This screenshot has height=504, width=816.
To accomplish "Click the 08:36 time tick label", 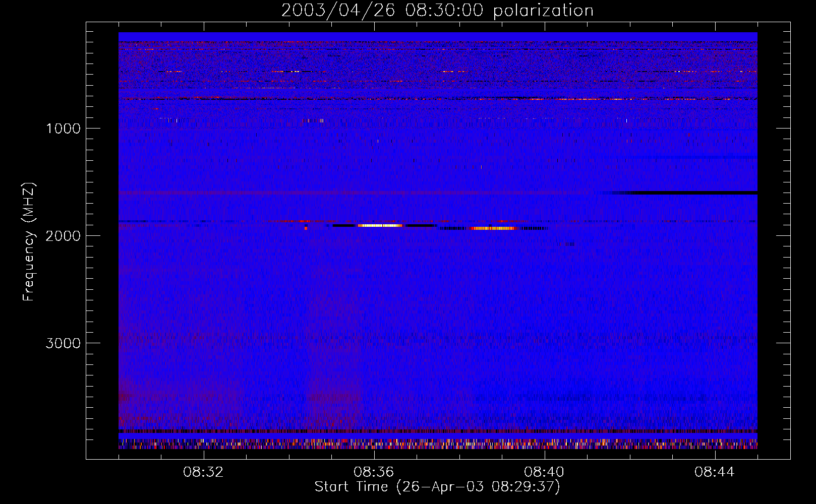I will point(374,472).
